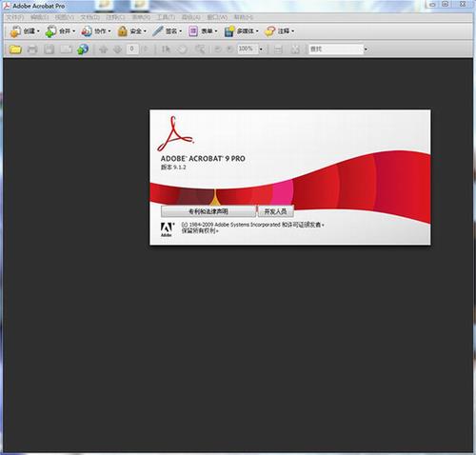This screenshot has height=455, width=476.
Task: Click the 版本 9.1.2 version text
Action: (x=173, y=168)
